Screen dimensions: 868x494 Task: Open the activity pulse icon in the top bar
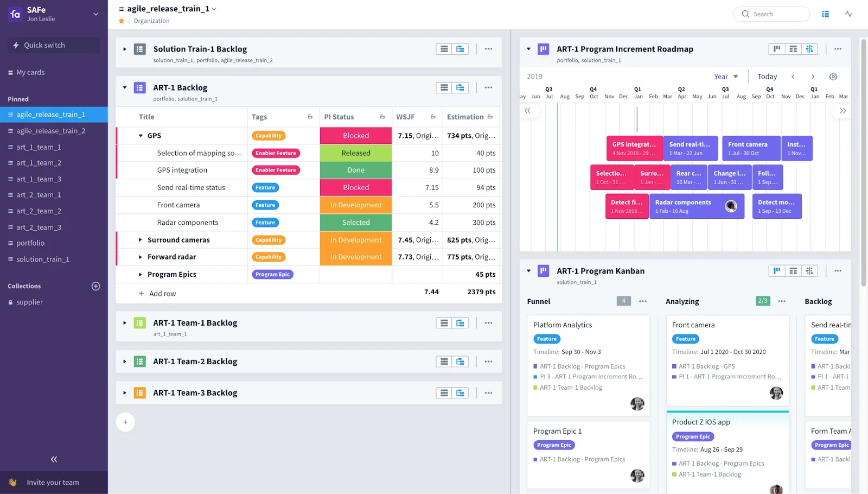pos(848,14)
